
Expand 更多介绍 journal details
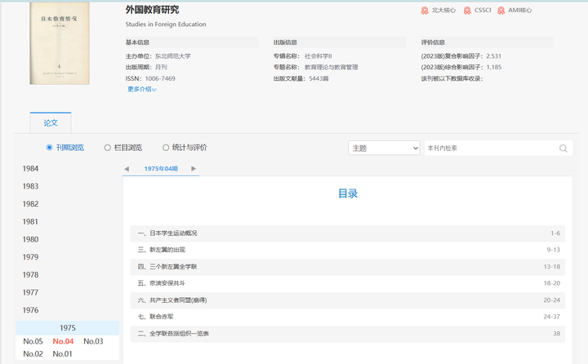pyautogui.click(x=142, y=89)
